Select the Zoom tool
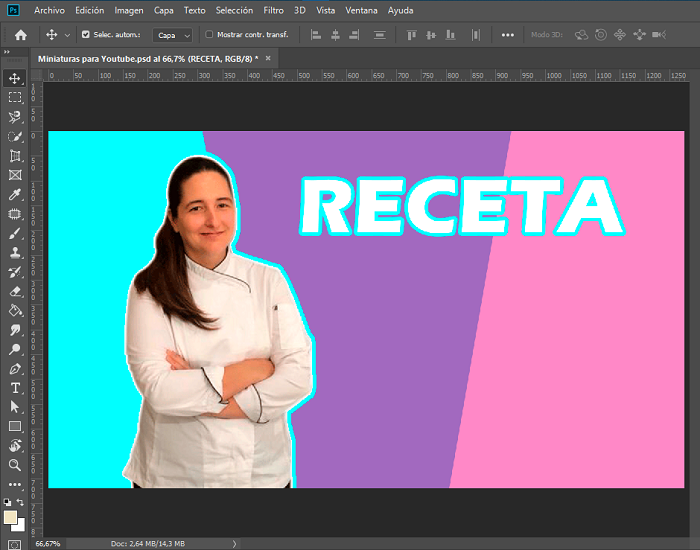Image resolution: width=700 pixels, height=550 pixels. [x=15, y=465]
